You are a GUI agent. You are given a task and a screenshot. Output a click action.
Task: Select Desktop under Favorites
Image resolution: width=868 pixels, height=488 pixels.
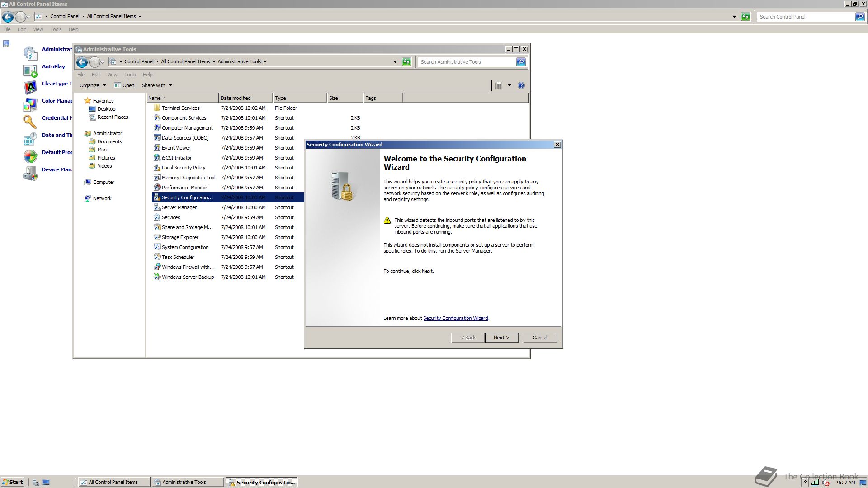(106, 109)
